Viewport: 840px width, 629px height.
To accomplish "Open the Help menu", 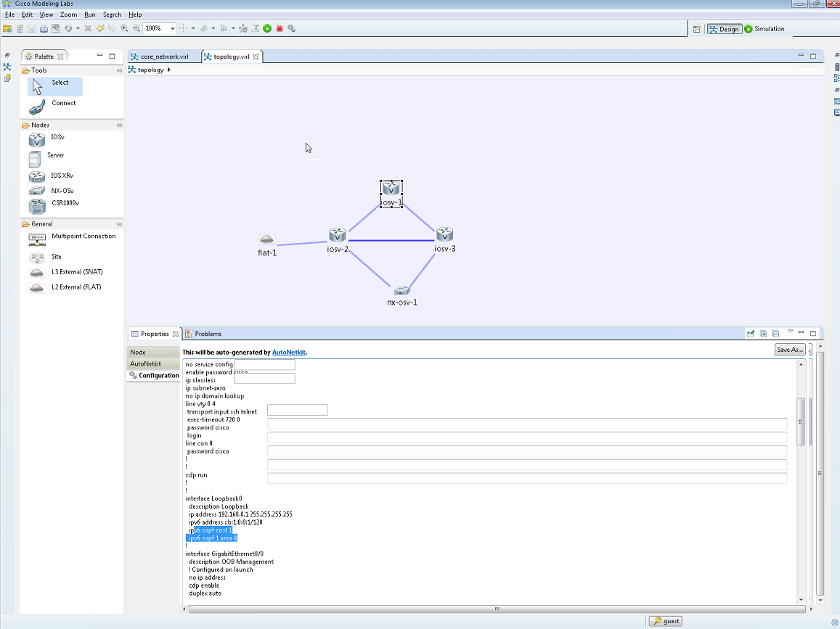I will coord(135,15).
